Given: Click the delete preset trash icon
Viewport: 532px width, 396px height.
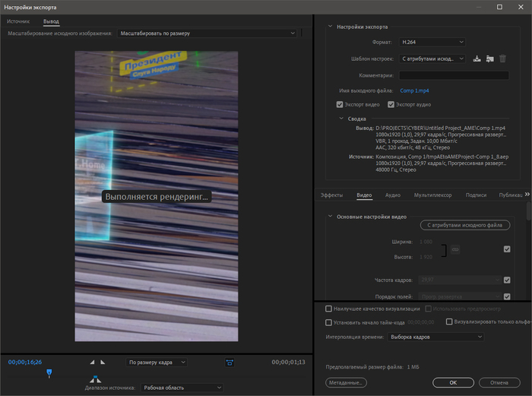Looking at the screenshot, I should [502, 59].
